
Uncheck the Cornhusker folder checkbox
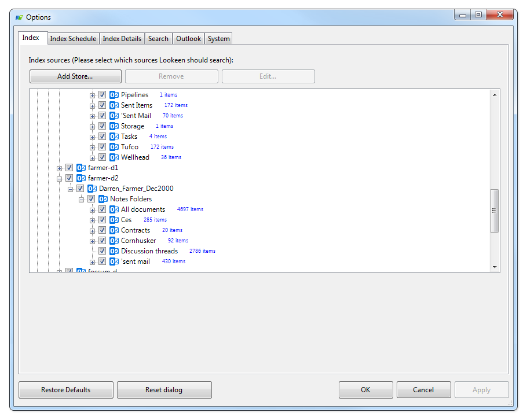[103, 241]
